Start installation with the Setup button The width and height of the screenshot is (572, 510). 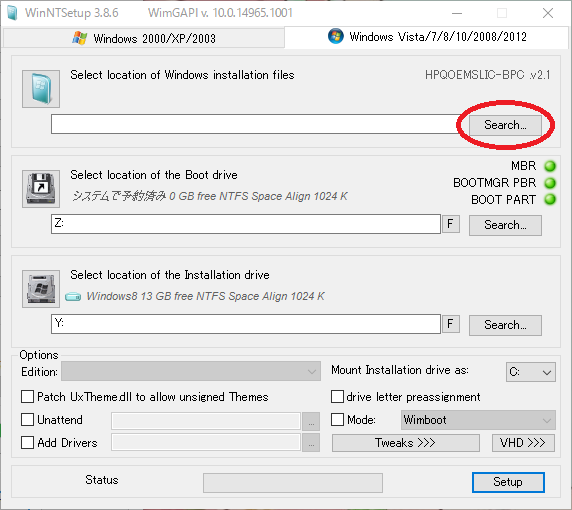coord(508,482)
